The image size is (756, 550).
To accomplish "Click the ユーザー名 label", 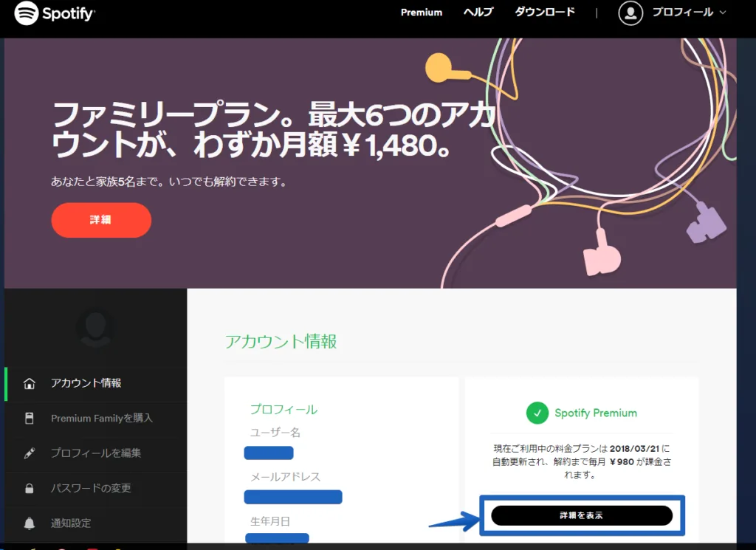I will coord(275,433).
